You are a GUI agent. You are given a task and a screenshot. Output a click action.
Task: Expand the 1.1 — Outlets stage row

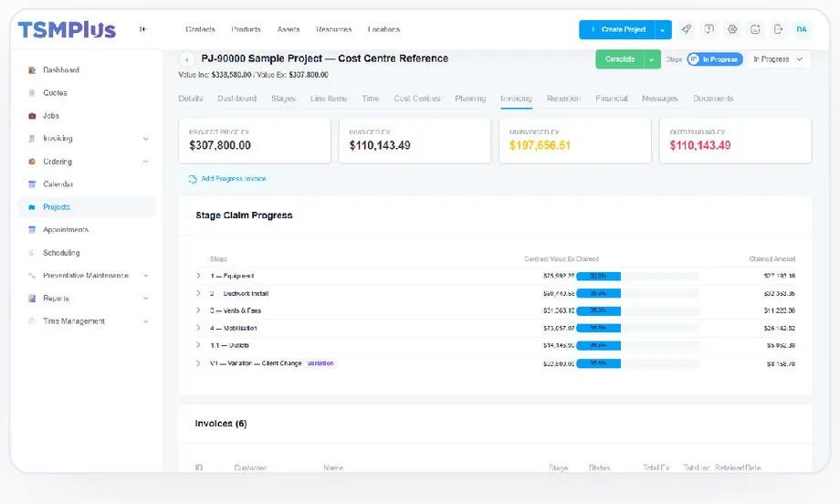pyautogui.click(x=198, y=345)
